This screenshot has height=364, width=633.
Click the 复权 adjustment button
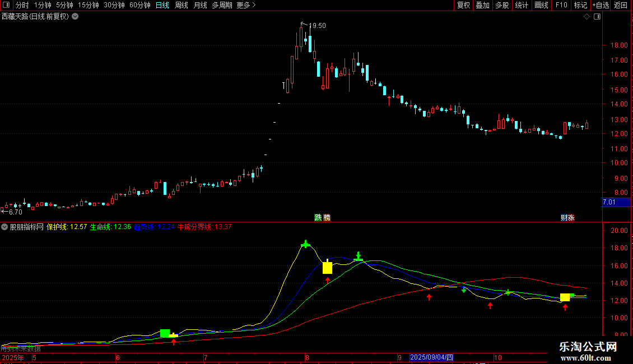[463, 5]
